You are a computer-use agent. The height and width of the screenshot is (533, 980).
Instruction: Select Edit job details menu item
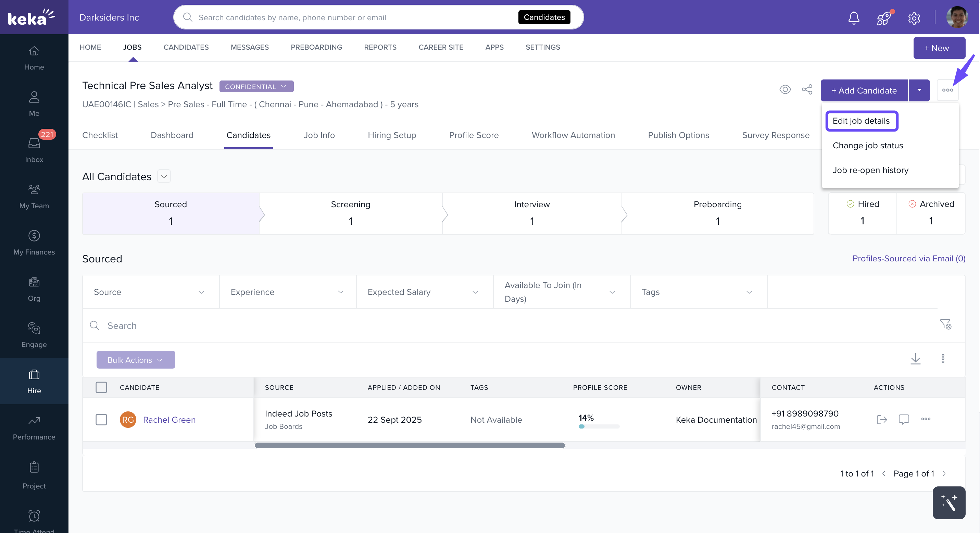click(x=861, y=121)
